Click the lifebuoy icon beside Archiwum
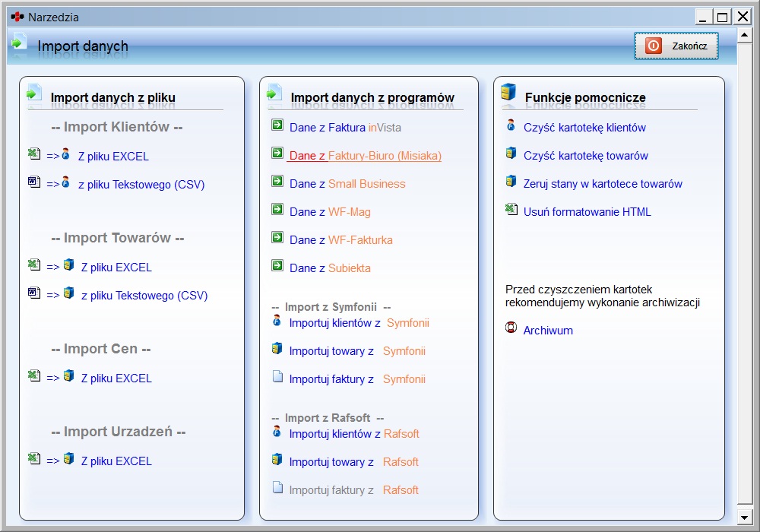The image size is (760, 532). click(x=511, y=328)
